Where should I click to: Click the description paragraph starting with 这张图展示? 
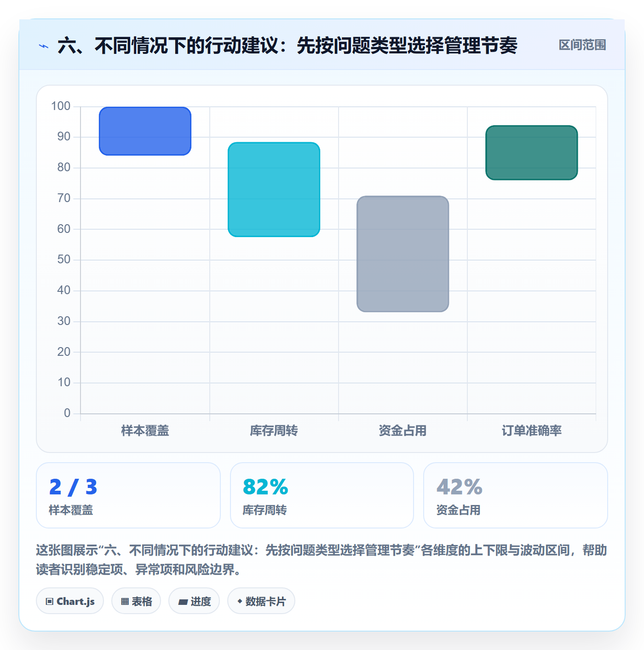[322, 560]
